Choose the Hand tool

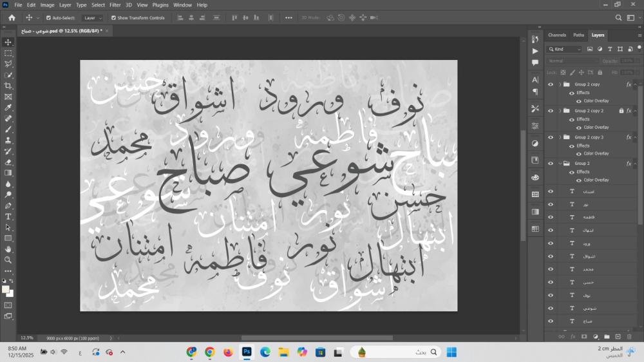pos(8,249)
